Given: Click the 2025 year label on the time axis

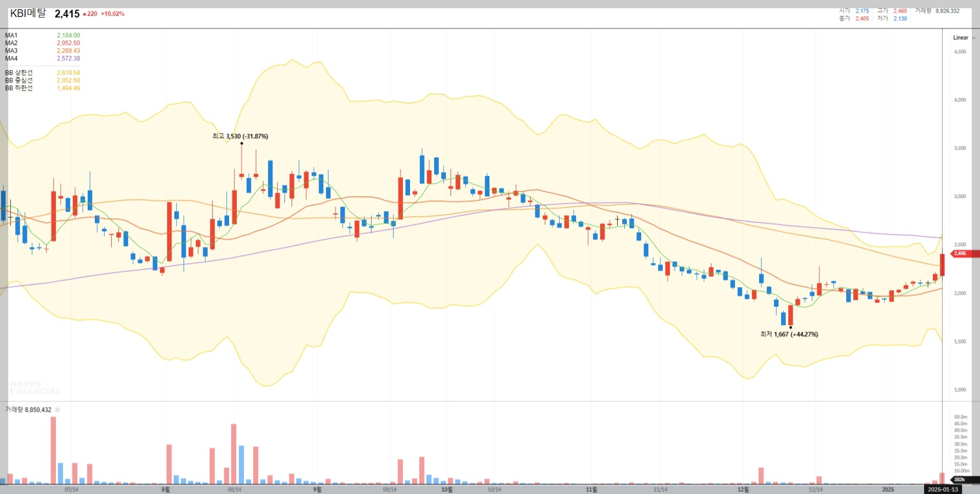Looking at the screenshot, I should [x=888, y=489].
